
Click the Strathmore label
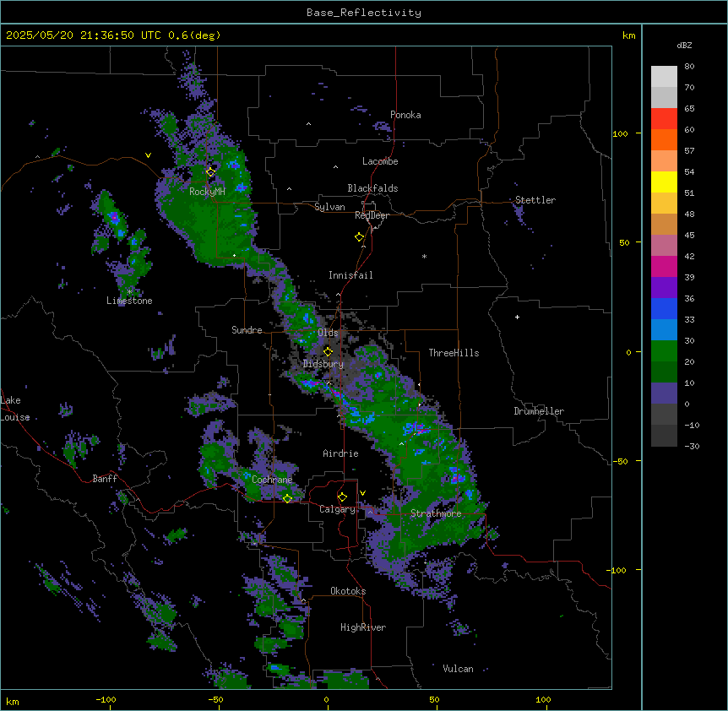pyautogui.click(x=436, y=513)
